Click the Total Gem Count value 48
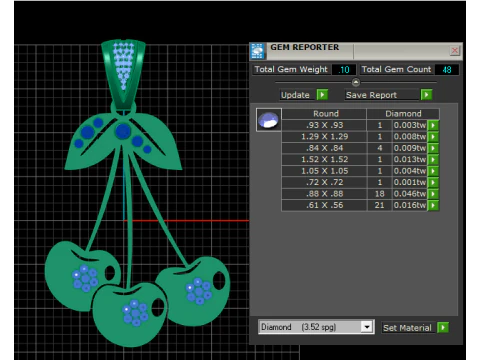 [447, 70]
